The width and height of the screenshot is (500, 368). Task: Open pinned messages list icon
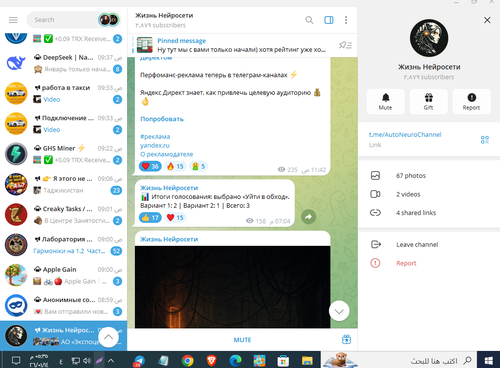345,45
